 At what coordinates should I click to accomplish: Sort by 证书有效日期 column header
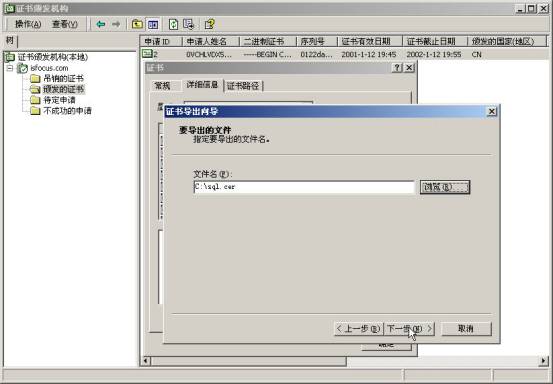click(370, 41)
